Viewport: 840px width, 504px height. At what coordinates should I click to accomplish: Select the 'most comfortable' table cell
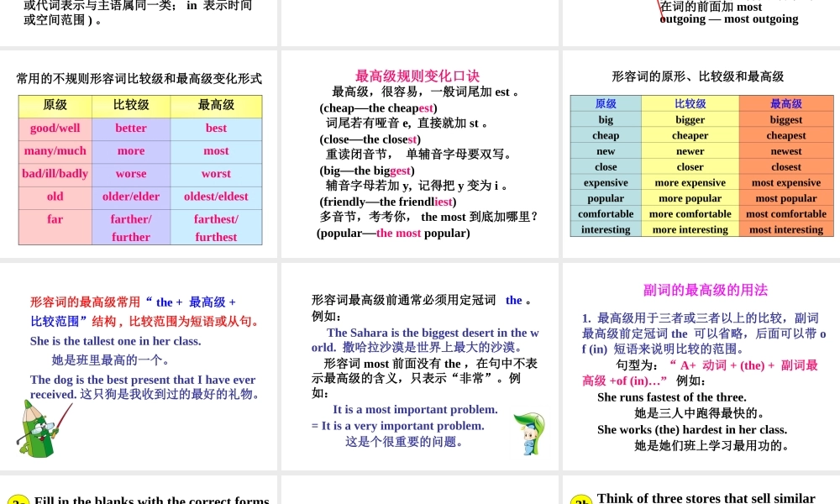point(786,213)
